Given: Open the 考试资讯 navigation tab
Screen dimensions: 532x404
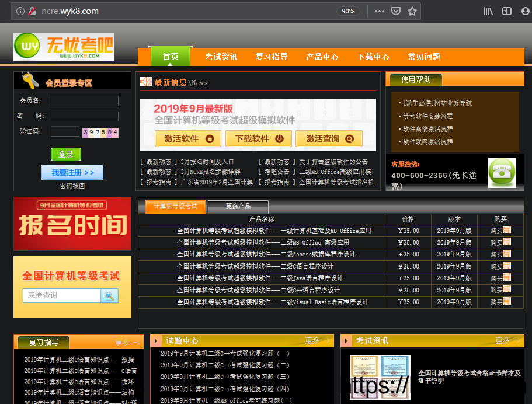Looking at the screenshot, I should 221,57.
